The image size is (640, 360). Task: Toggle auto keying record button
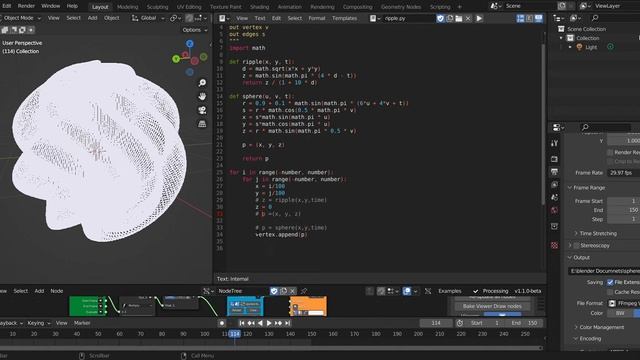pos(222,323)
